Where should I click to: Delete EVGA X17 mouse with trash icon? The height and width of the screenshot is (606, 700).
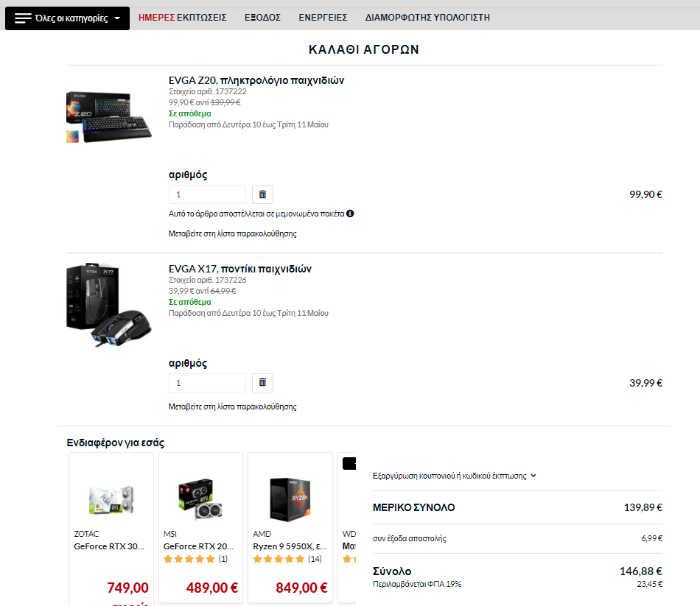click(x=262, y=383)
